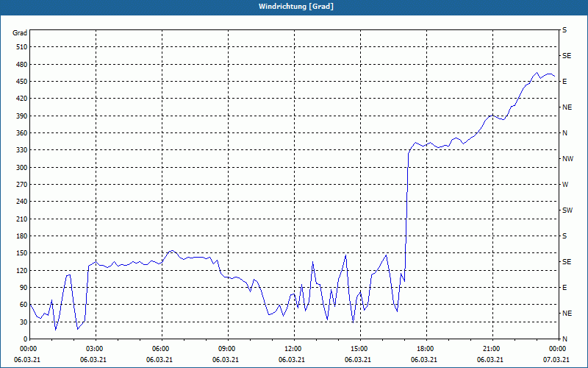Click the topmost S compass label

coord(564,30)
